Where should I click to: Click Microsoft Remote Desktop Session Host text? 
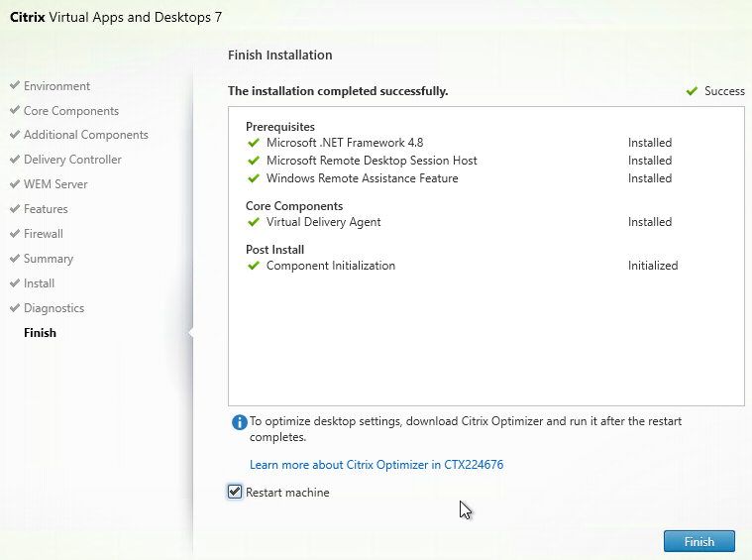(372, 161)
